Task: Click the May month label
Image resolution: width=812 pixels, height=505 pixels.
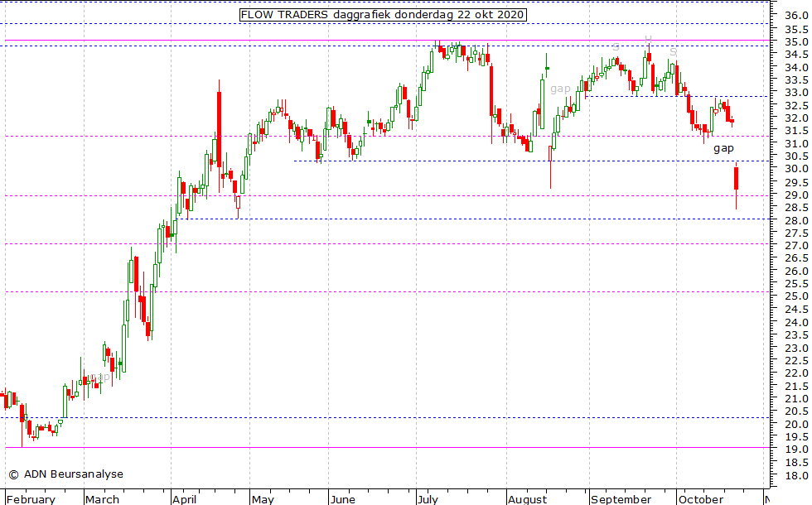Action: click(x=263, y=499)
